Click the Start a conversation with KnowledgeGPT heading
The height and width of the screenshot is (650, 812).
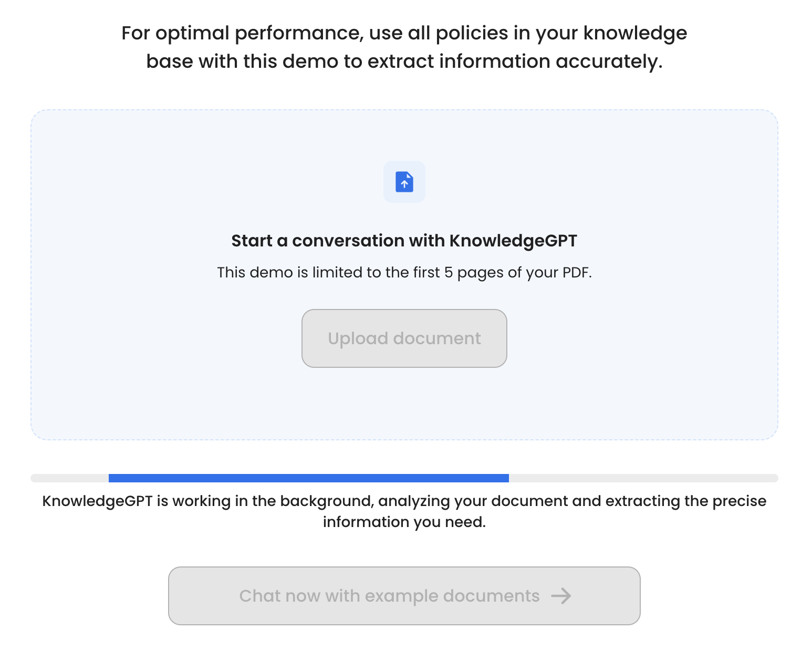coord(404,241)
